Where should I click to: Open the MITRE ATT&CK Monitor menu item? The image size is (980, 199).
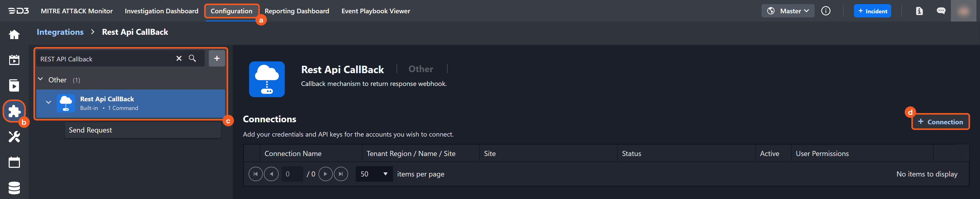(77, 11)
